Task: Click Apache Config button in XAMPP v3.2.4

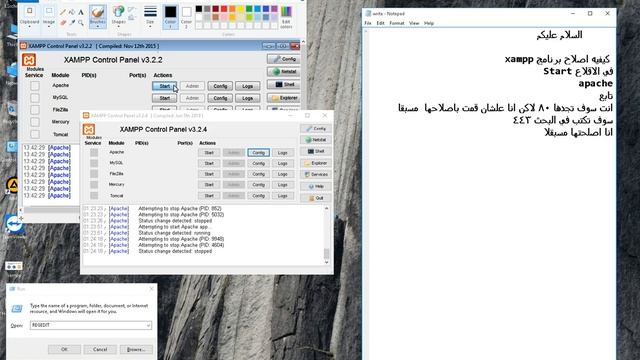Action: point(258,153)
